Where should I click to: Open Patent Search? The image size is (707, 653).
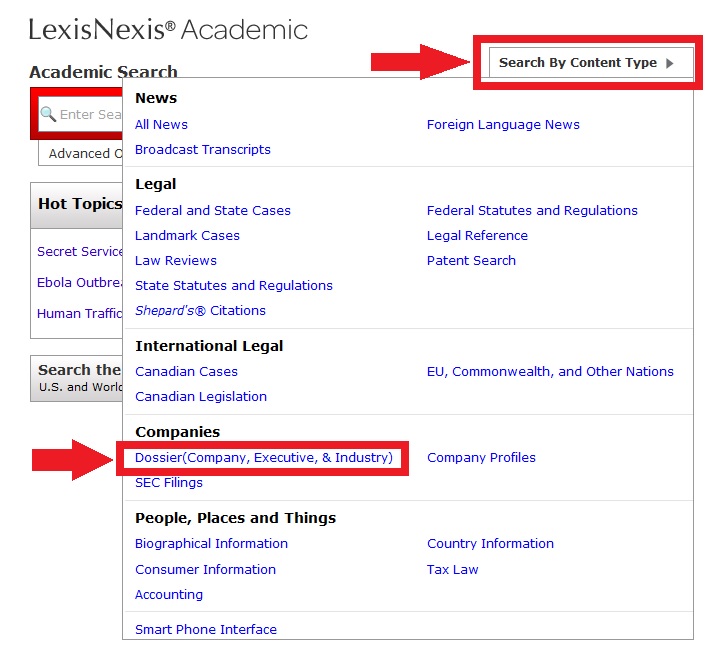[471, 261]
